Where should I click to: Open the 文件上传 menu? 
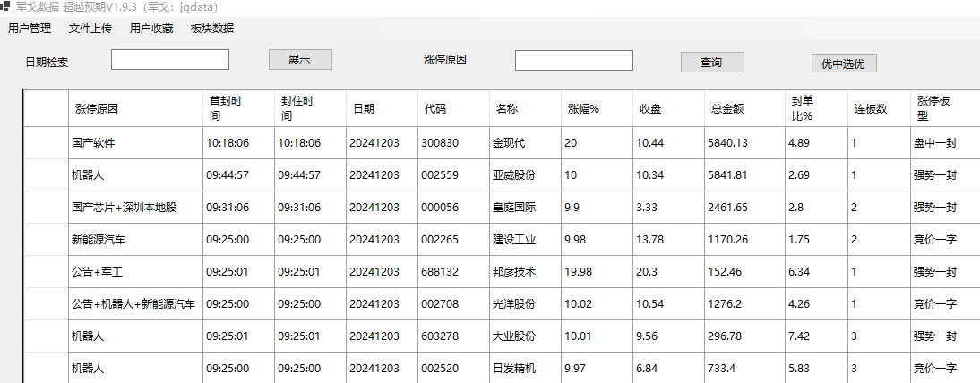click(90, 28)
